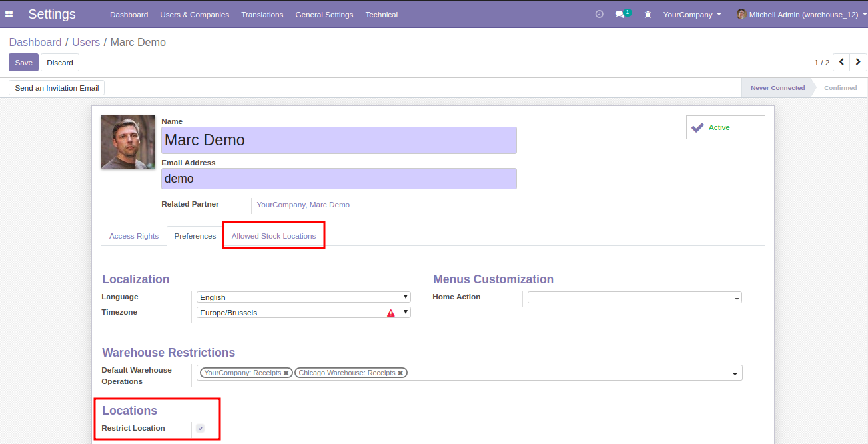This screenshot has width=868, height=444.
Task: Open the apps grid menu icon
Action: pos(9,14)
